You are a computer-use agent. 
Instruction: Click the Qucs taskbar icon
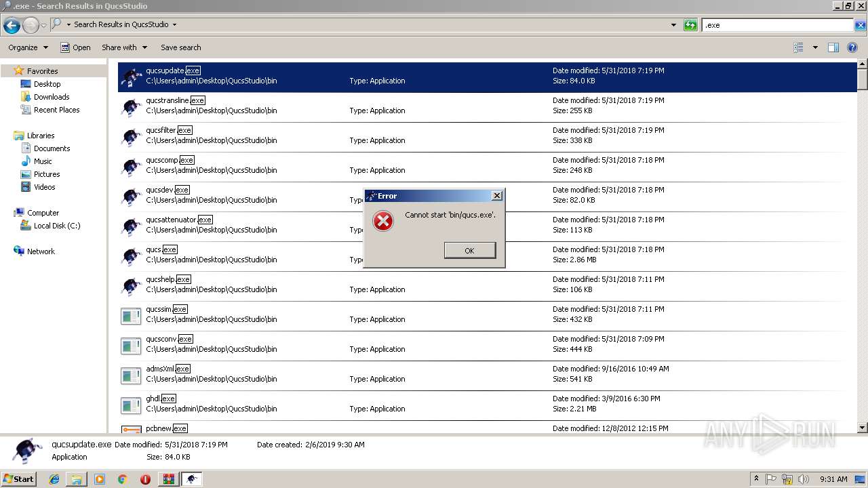tap(192, 479)
